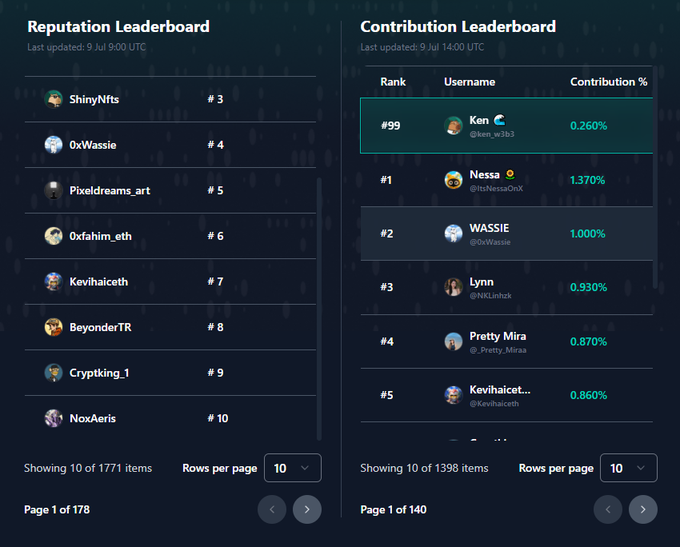680x547 pixels.
Task: Click Nessa's 1.370% contribution value
Action: [x=587, y=180]
